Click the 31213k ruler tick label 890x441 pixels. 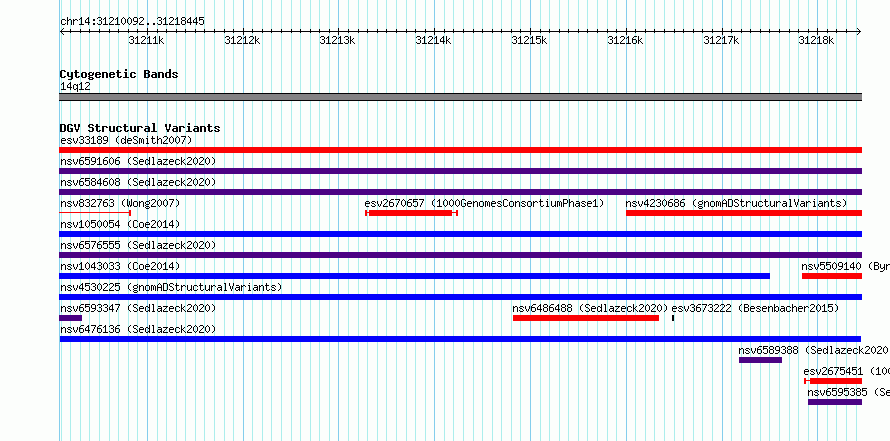click(337, 40)
